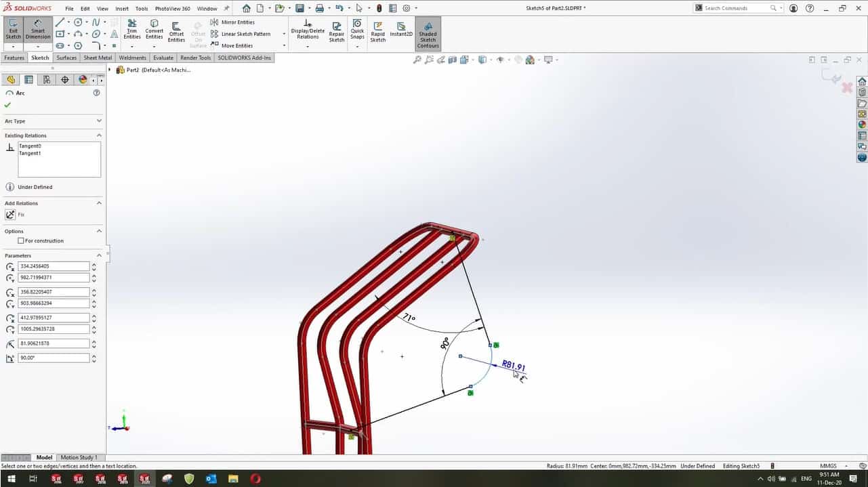Viewport: 868px width, 487px height.
Task: Activate the Rapid Sketch tool
Action: pos(377,30)
